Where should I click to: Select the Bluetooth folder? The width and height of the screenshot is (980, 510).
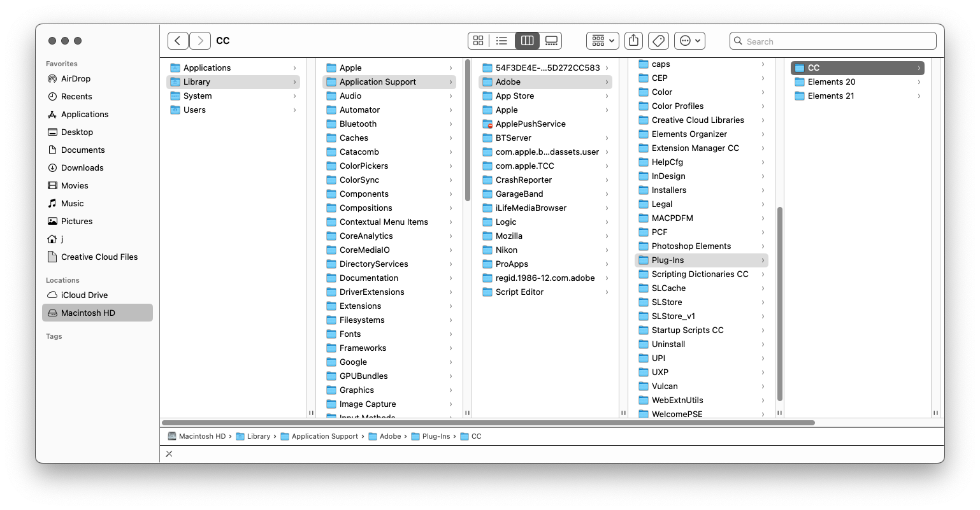point(389,124)
